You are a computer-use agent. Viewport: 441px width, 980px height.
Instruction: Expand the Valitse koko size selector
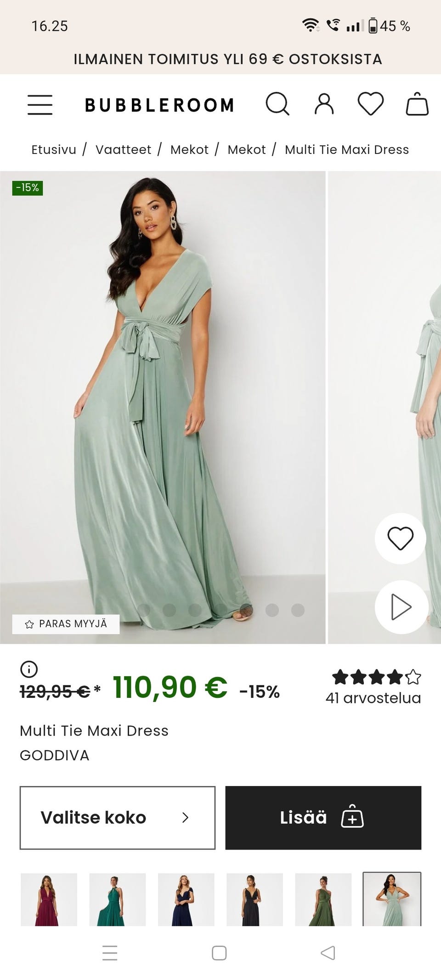coord(118,817)
